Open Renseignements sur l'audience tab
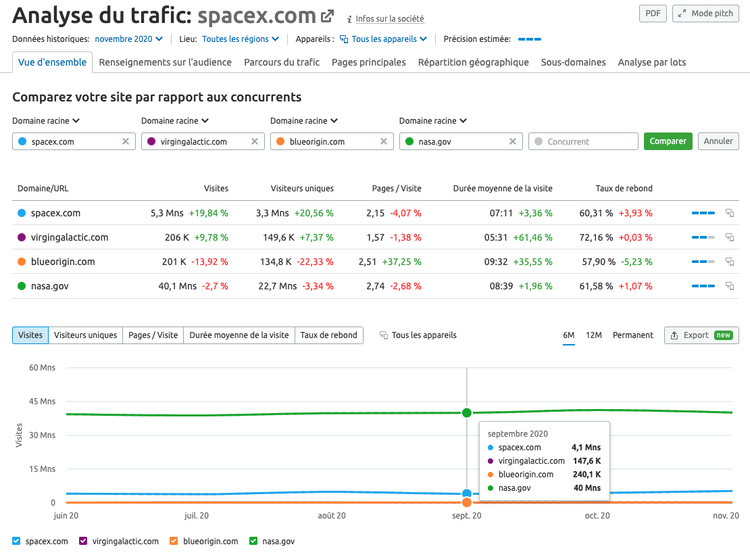750x553 pixels. pos(165,62)
